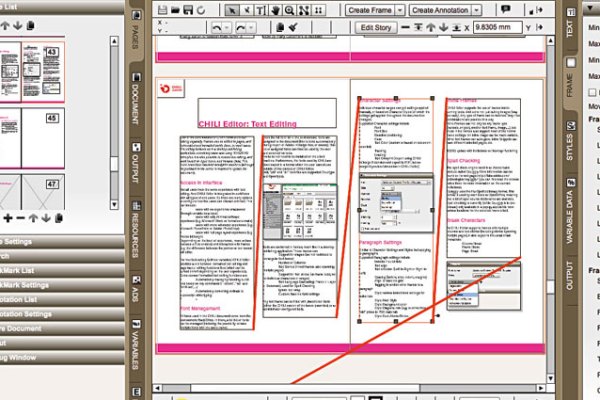Click the redo arrow icon

(240, 28)
